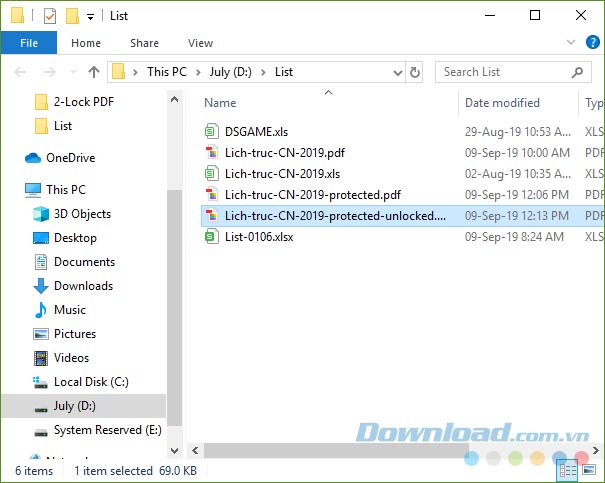This screenshot has width=605, height=483.
Task: Click the search magnifier icon
Action: (577, 72)
